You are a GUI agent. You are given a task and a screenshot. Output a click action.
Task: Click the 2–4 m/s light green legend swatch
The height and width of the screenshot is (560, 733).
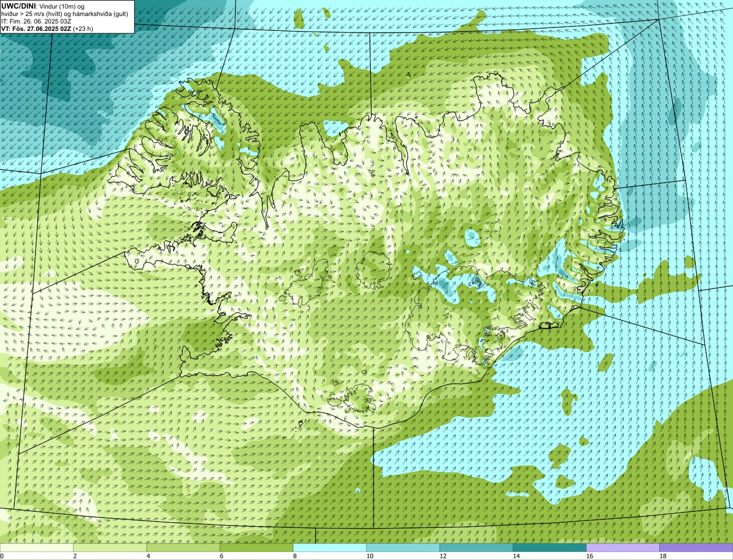110,548
